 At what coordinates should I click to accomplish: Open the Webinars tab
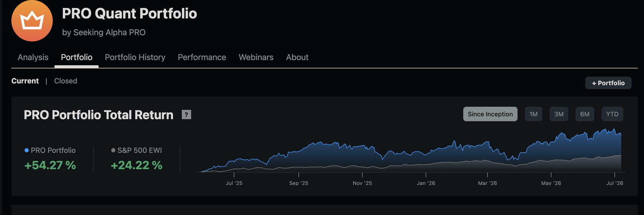(256, 57)
